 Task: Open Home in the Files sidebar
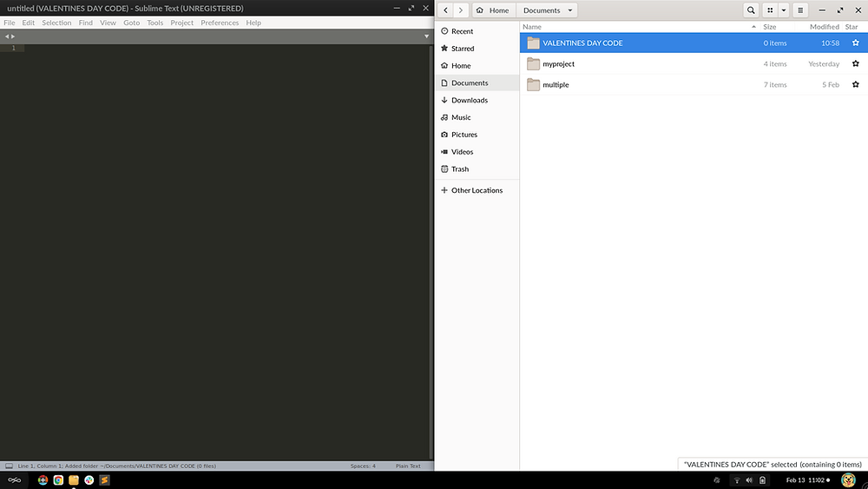(x=477, y=65)
